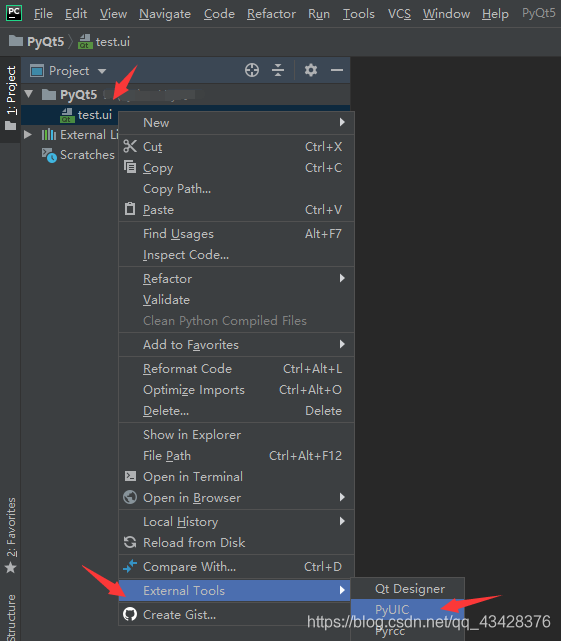Select test.ui in the project tree
561x641 pixels.
(94, 115)
